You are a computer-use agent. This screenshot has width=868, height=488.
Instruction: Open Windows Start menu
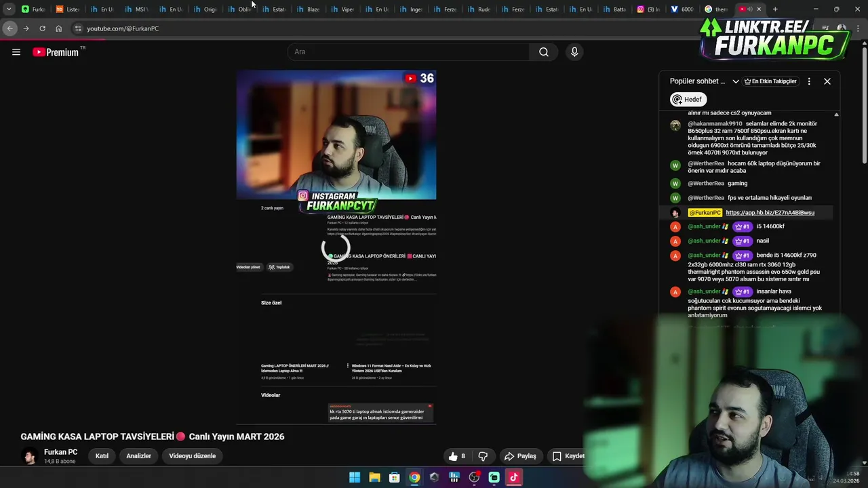[x=355, y=477]
